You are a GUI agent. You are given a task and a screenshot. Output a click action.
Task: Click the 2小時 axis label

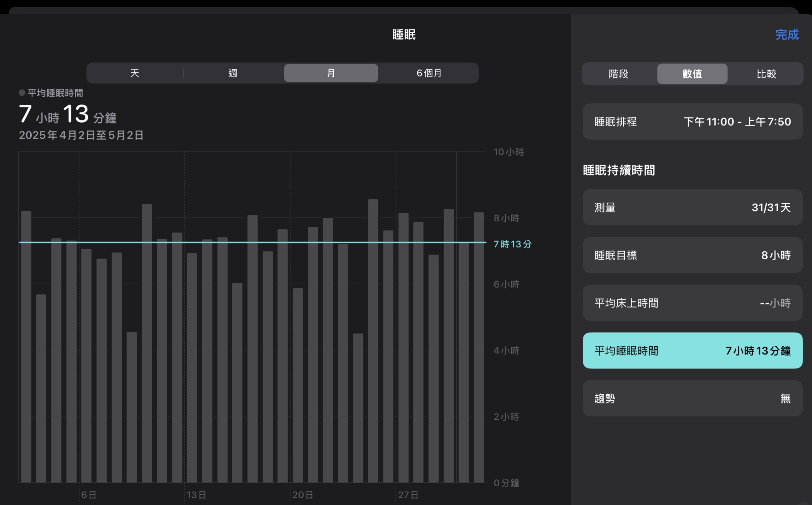(506, 417)
